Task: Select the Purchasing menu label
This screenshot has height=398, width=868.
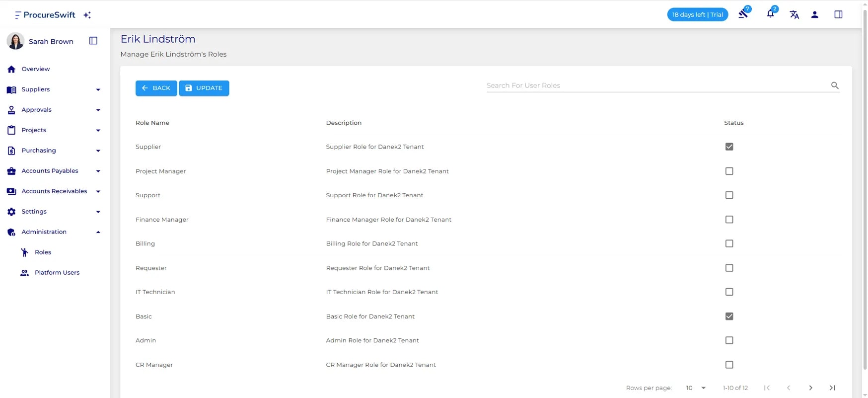Action: pyautogui.click(x=39, y=151)
